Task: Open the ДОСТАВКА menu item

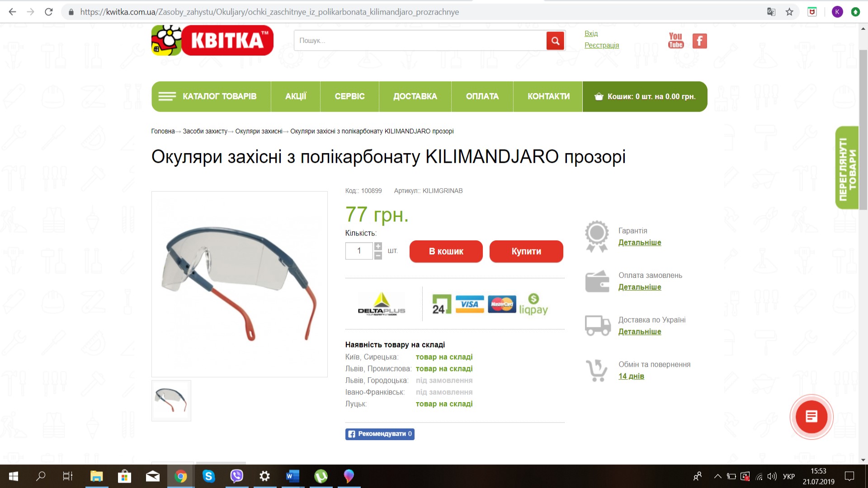Action: pyautogui.click(x=415, y=96)
